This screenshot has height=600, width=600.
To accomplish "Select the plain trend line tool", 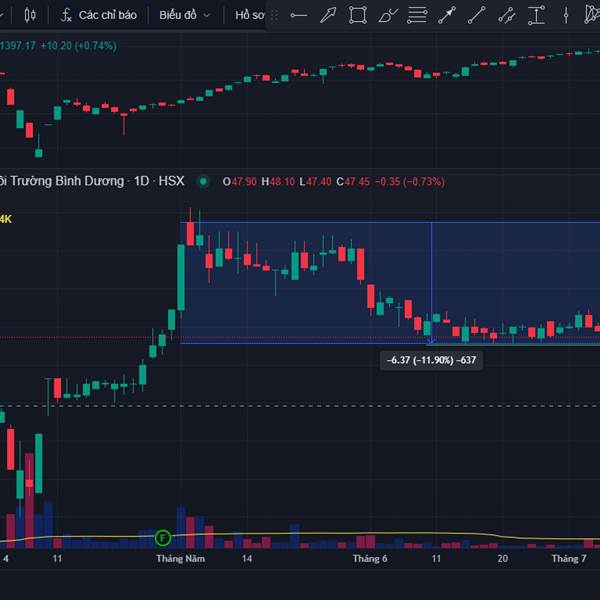I will tap(477, 15).
